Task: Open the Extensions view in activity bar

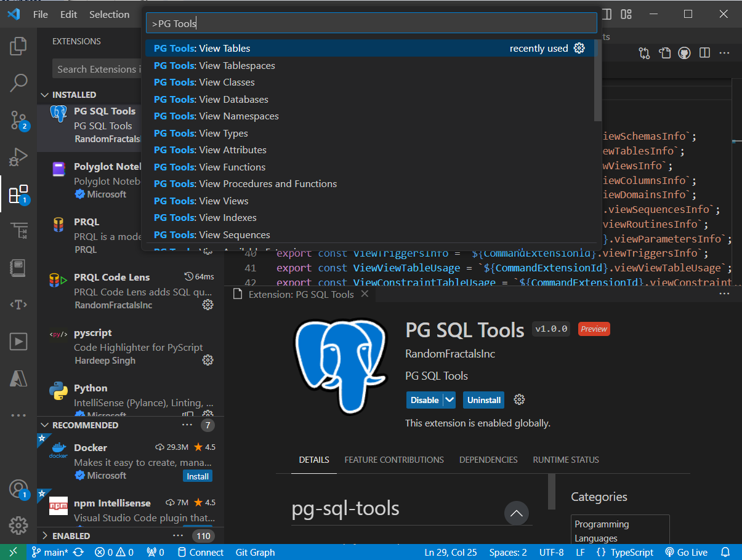Action: coord(18,194)
